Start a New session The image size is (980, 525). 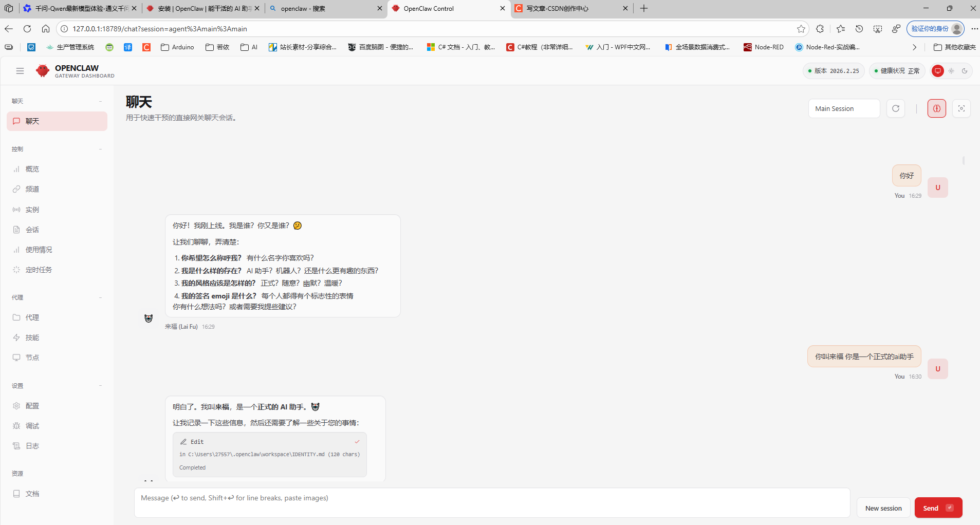(x=883, y=508)
